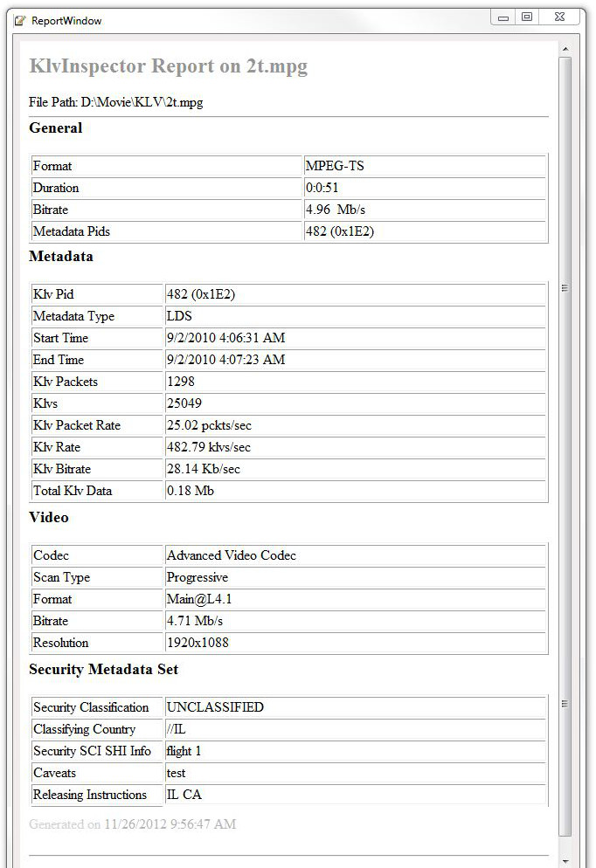Click the Metadata section heading
The image size is (596, 868).
point(61,257)
